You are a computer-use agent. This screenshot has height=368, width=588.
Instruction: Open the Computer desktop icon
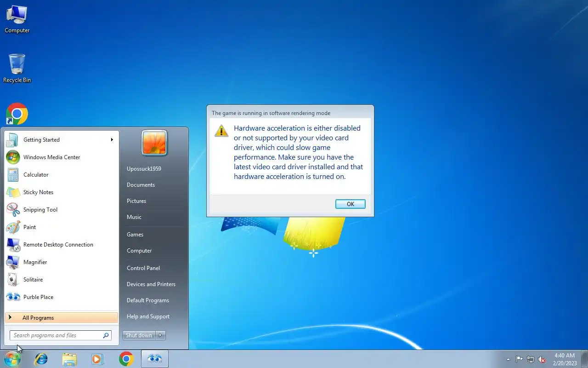click(x=17, y=19)
